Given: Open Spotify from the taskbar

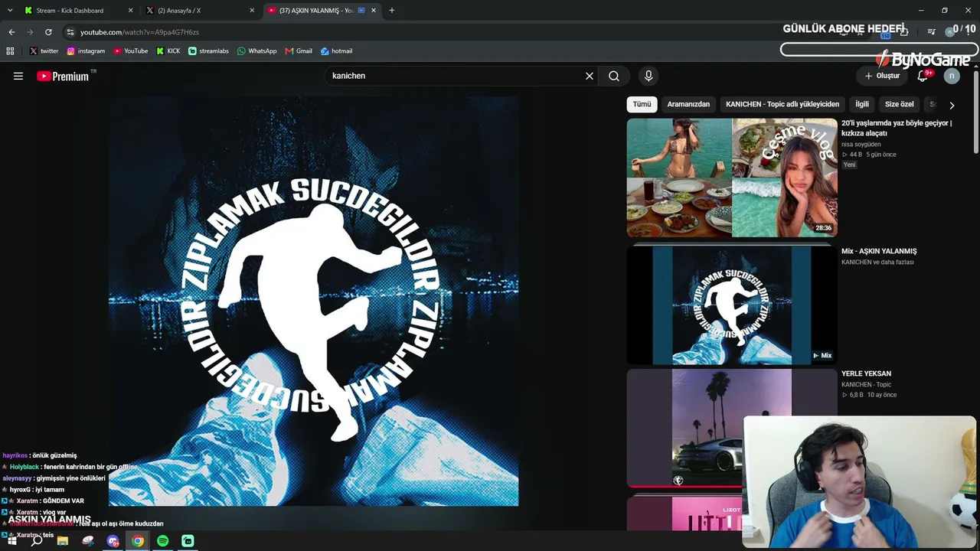Looking at the screenshot, I should [163, 541].
